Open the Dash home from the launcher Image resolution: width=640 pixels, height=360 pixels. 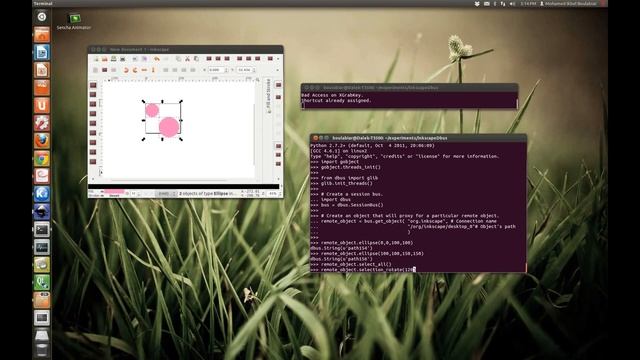[42, 17]
